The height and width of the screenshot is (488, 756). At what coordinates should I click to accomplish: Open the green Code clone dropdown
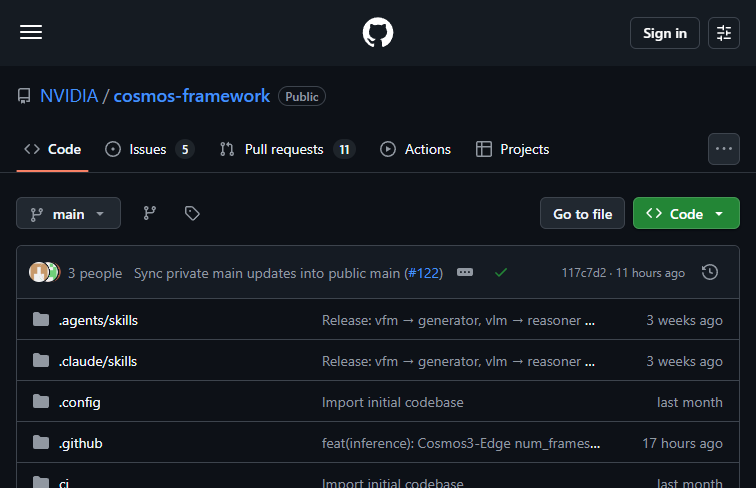click(x=686, y=213)
